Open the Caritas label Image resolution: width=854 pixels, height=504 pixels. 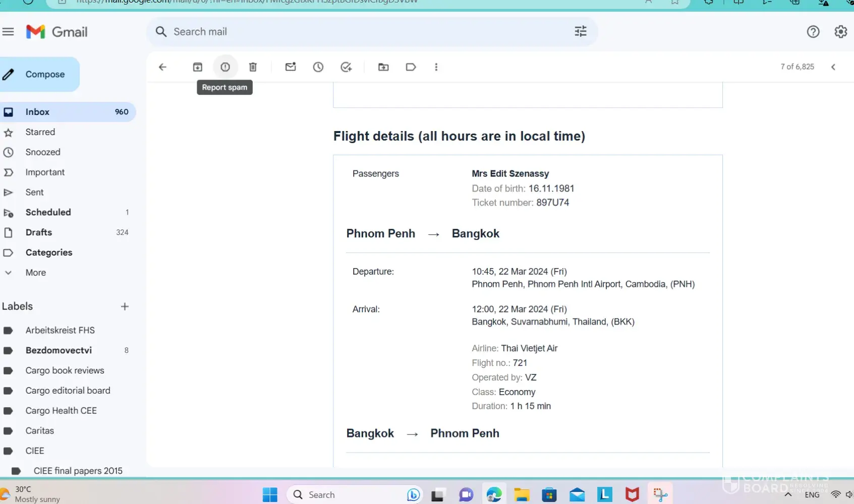67,431
